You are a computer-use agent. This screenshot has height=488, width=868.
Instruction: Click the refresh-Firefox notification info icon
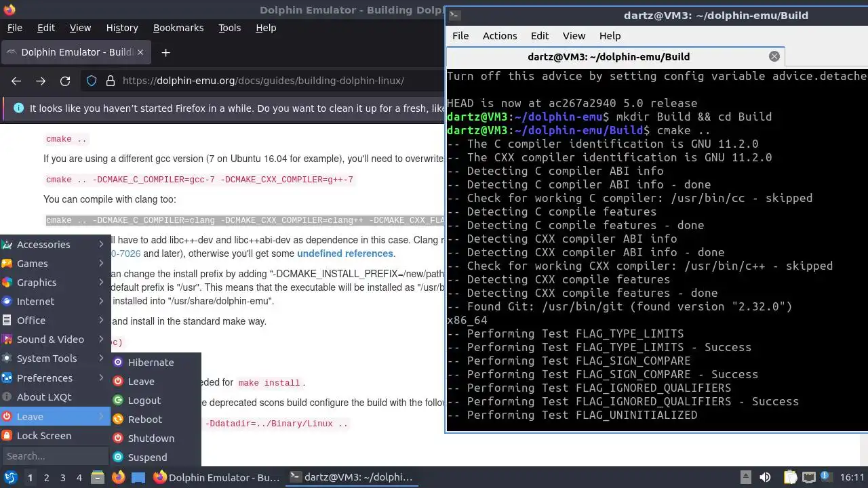18,108
